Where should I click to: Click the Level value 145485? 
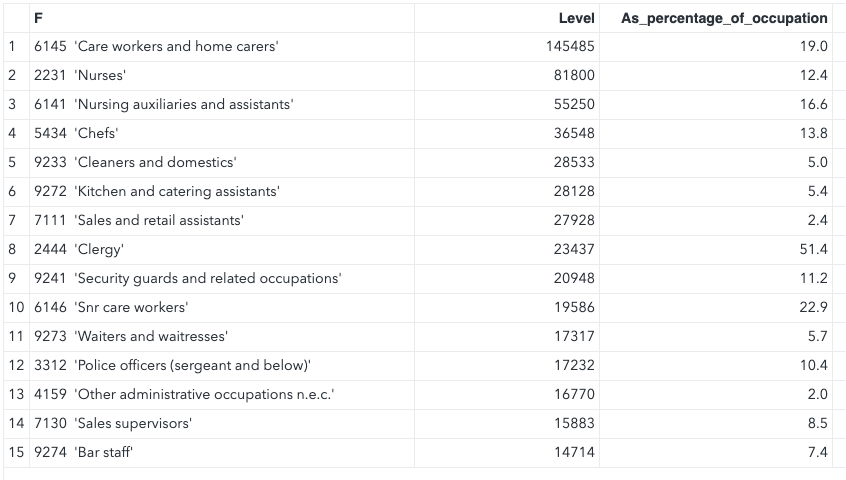570,46
